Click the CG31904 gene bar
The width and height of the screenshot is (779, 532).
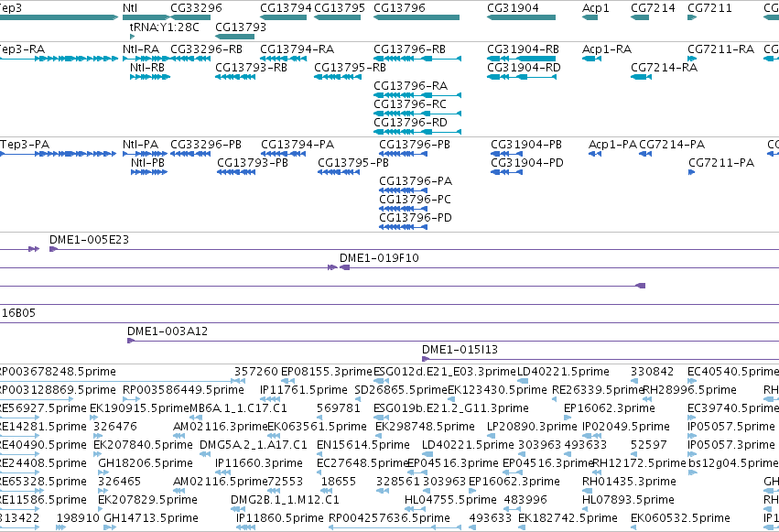pos(521,18)
